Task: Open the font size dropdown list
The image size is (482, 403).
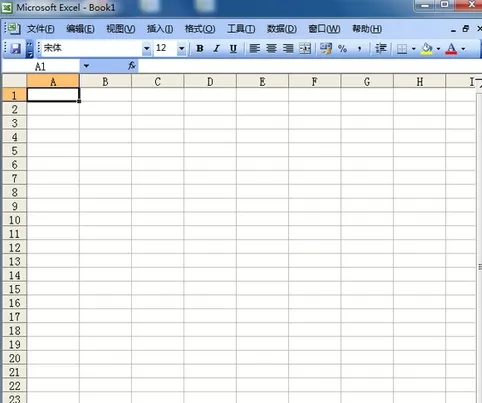Action: [x=181, y=49]
